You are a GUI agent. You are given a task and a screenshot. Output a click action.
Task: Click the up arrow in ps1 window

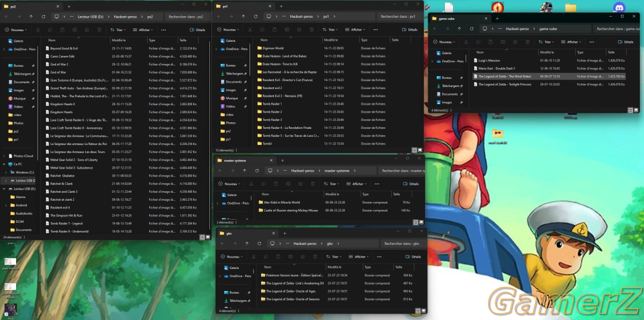244,17
